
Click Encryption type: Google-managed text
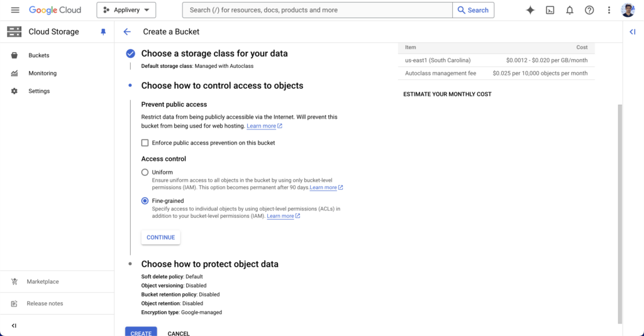(x=182, y=312)
